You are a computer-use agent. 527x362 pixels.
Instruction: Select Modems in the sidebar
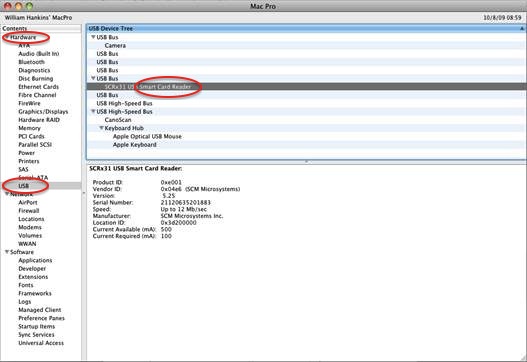[30, 227]
